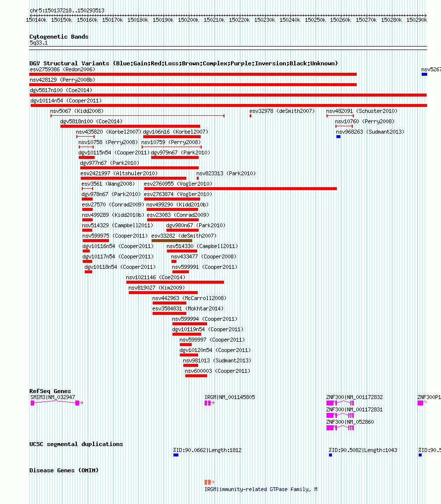Screen dimensions: 441x504
Task: Click the esv2760955 (Vogler2010) long red bar
Action: (241, 189)
